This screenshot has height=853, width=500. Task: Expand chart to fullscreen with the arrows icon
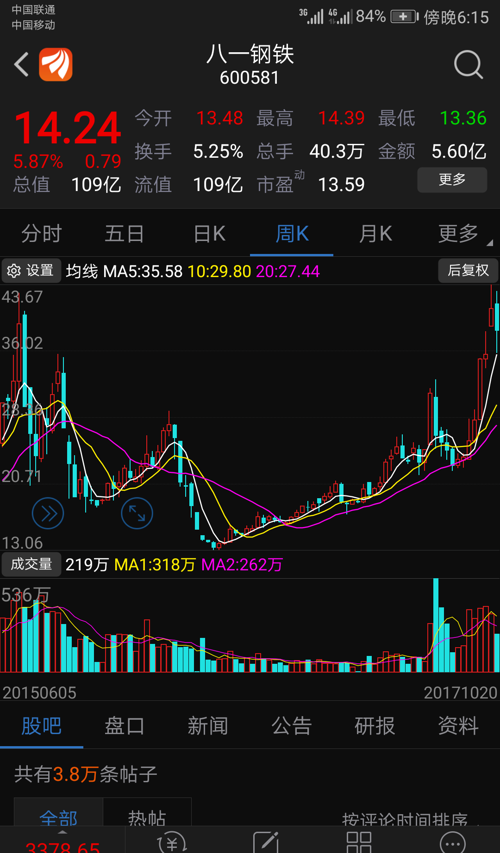(137, 513)
